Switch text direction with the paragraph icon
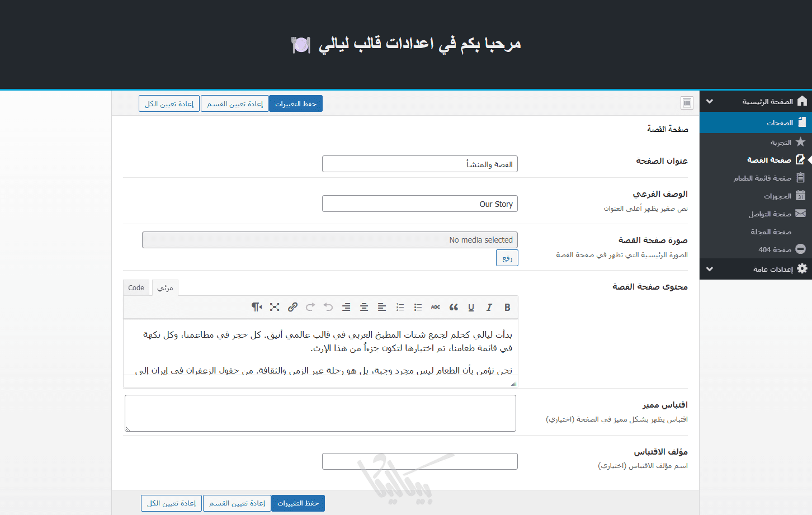The height and width of the screenshot is (515, 812). point(257,307)
